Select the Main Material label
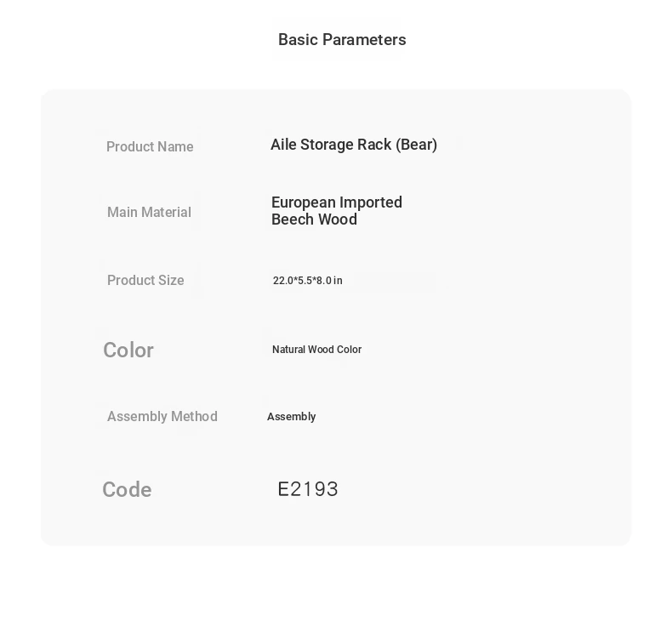 149,212
